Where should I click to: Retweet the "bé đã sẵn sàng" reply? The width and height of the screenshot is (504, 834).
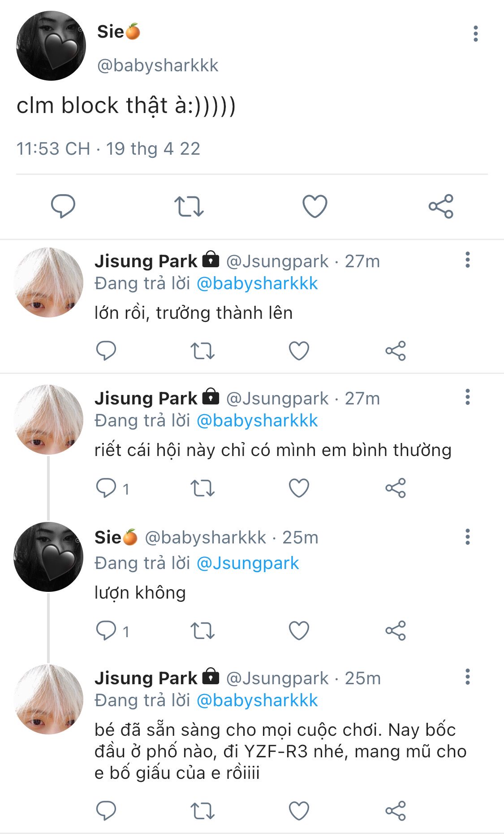[x=202, y=811]
